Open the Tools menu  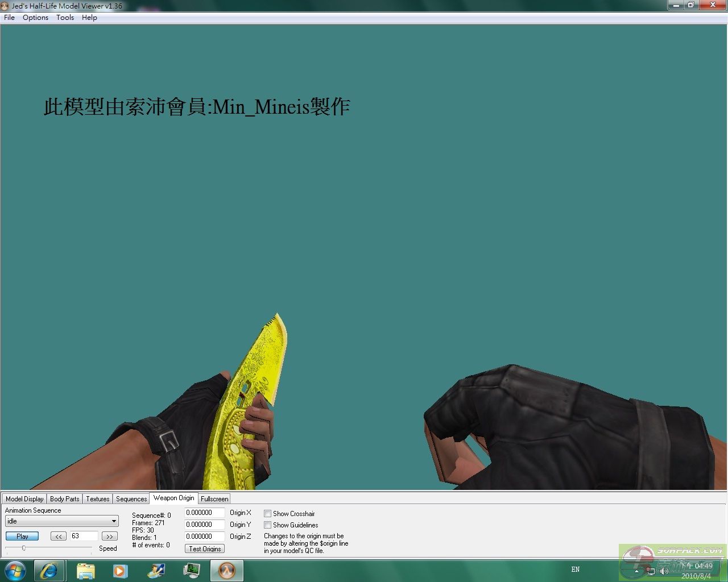tap(65, 18)
